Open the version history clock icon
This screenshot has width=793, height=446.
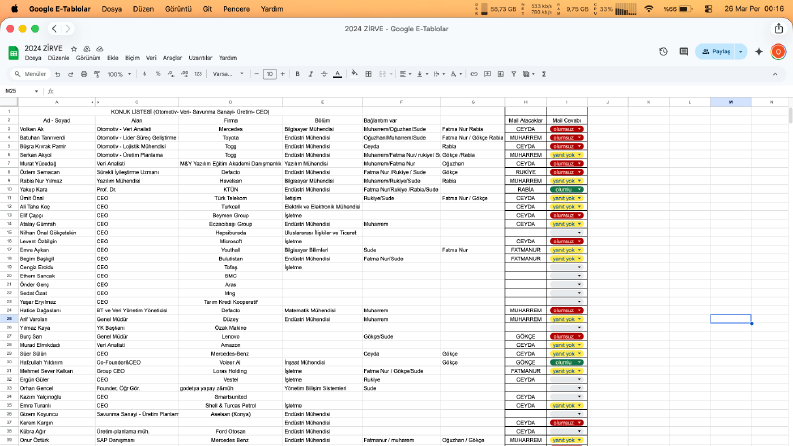tap(664, 52)
